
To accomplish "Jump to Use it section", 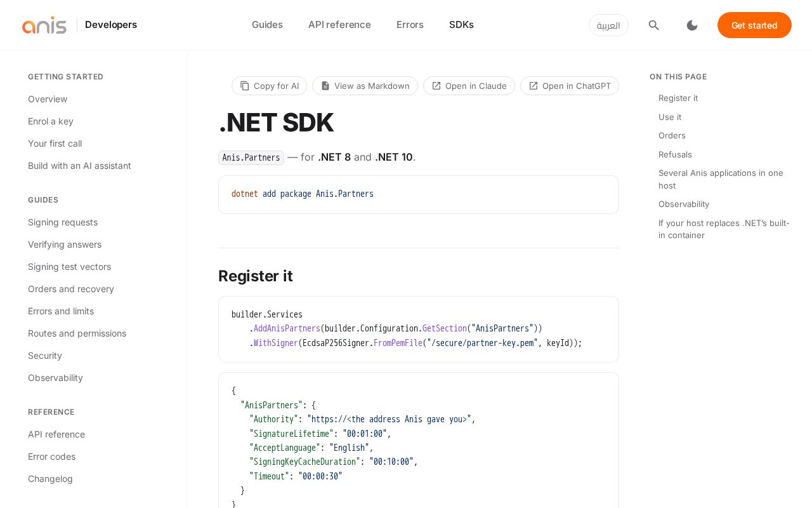I will (670, 117).
